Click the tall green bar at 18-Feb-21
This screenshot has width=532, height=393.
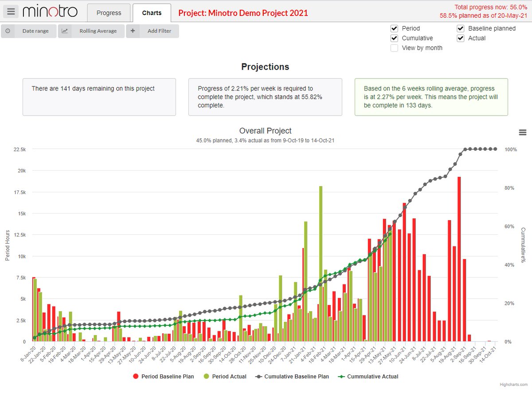320,264
